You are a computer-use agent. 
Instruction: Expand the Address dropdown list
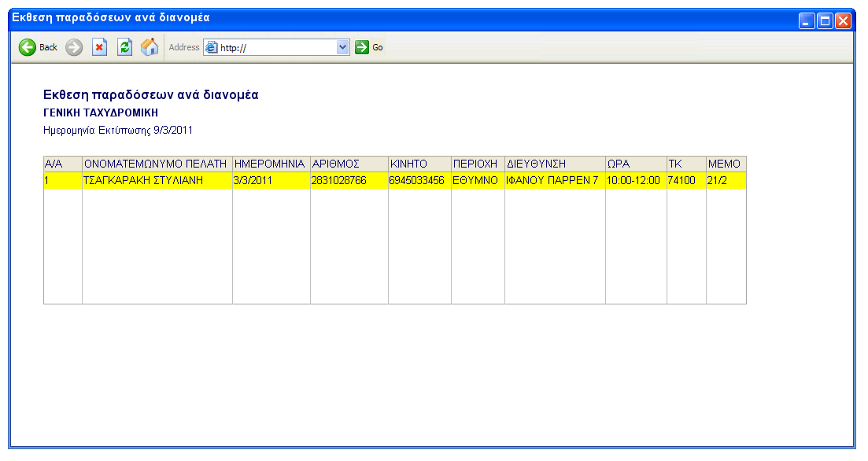tap(342, 47)
